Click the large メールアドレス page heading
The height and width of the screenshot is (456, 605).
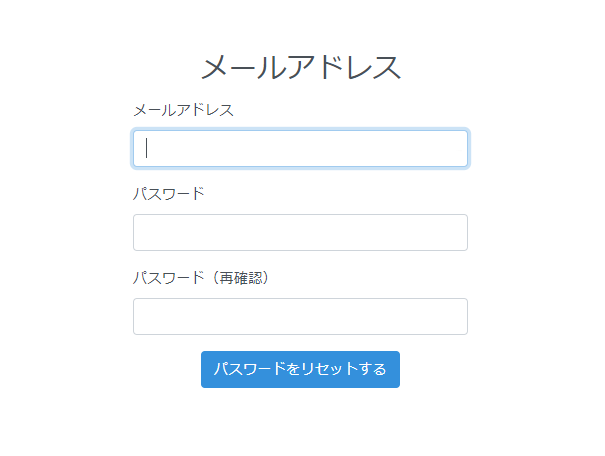click(301, 67)
